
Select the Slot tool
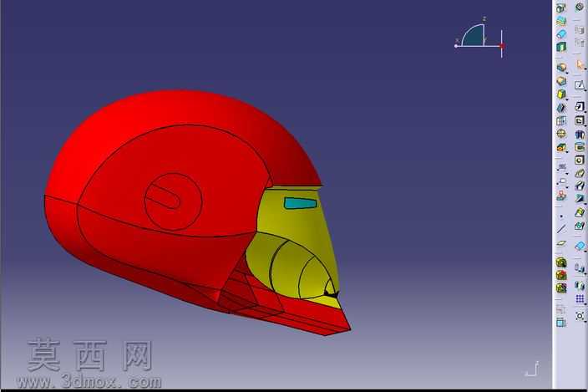[580, 186]
